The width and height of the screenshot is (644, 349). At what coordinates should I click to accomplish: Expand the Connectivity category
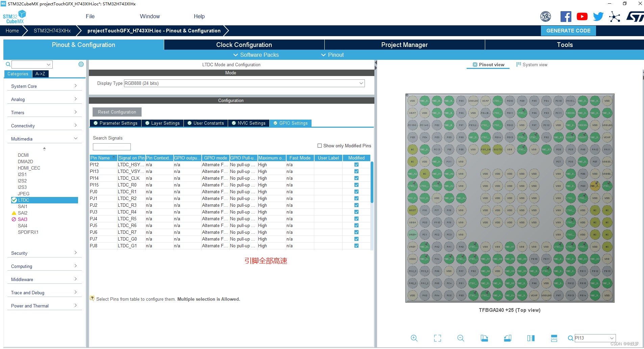(x=44, y=126)
